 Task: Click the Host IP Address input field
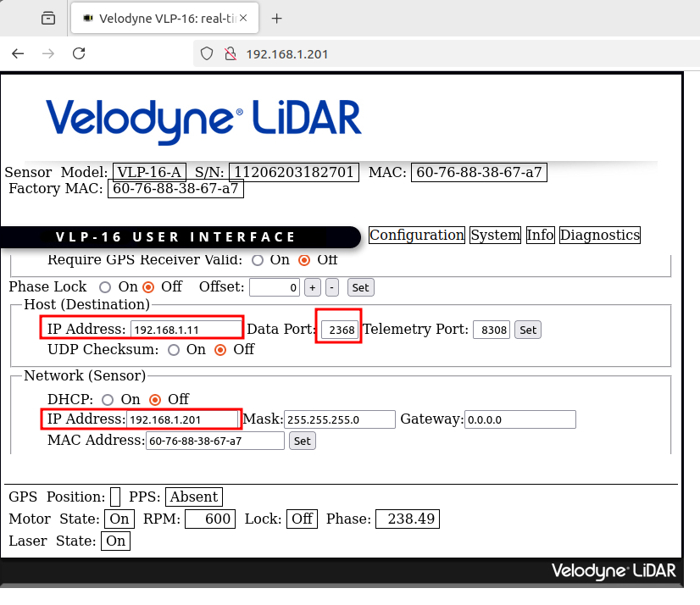[186, 330]
